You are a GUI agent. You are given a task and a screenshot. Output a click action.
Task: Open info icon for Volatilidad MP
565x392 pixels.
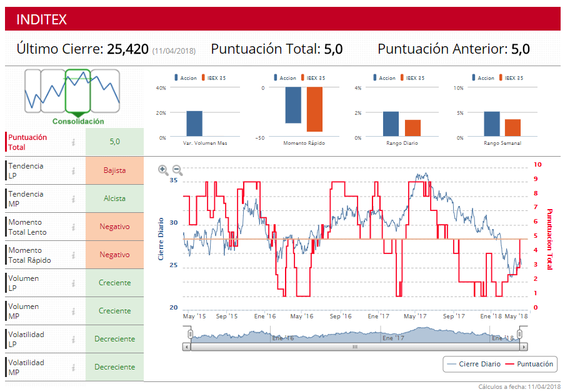coord(74,367)
